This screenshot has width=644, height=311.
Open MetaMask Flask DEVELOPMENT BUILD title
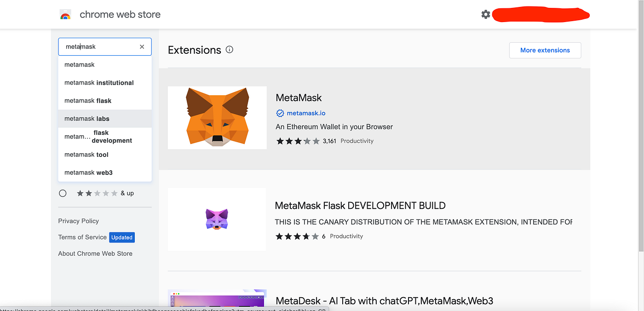[360, 206]
